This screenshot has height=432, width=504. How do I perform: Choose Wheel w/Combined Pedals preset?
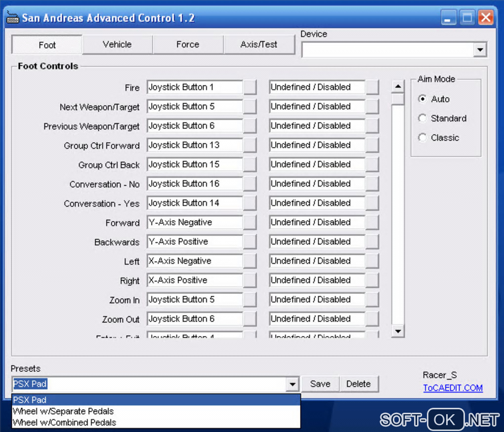156,422
